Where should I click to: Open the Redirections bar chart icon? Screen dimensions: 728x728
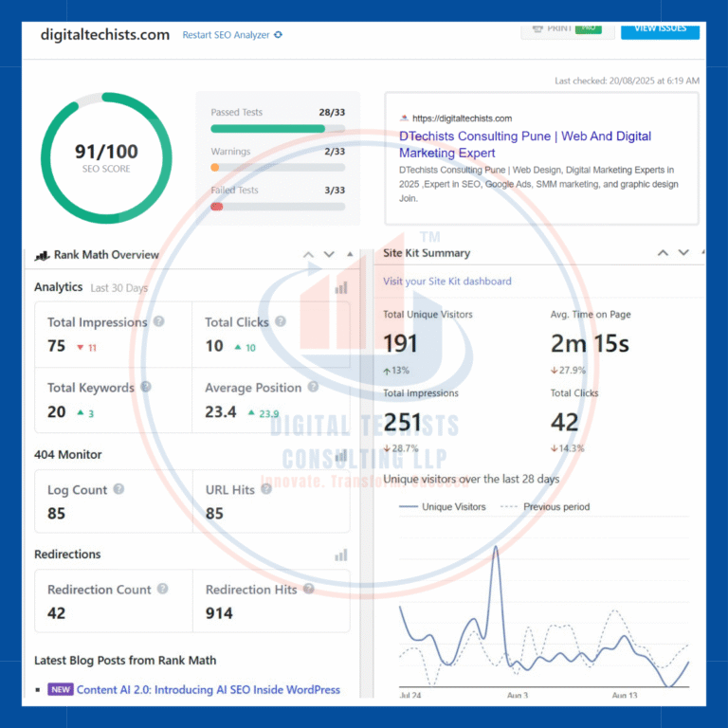[341, 555]
